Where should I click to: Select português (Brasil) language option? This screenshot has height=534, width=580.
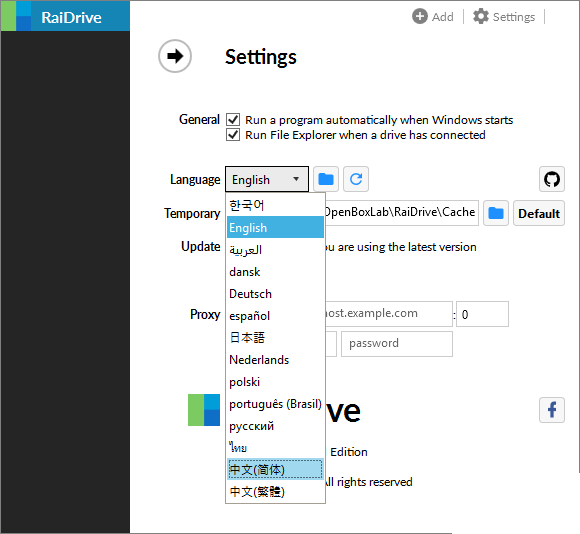point(275,404)
